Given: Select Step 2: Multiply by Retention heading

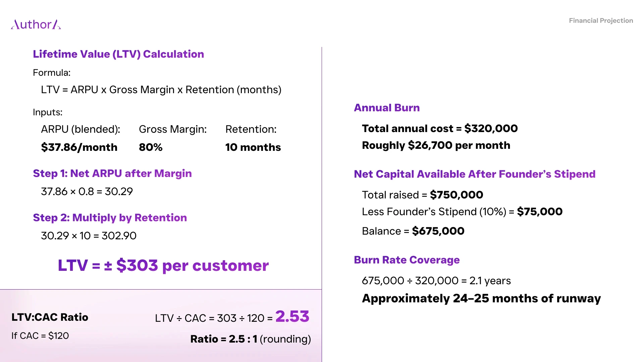Looking at the screenshot, I should click(110, 218).
